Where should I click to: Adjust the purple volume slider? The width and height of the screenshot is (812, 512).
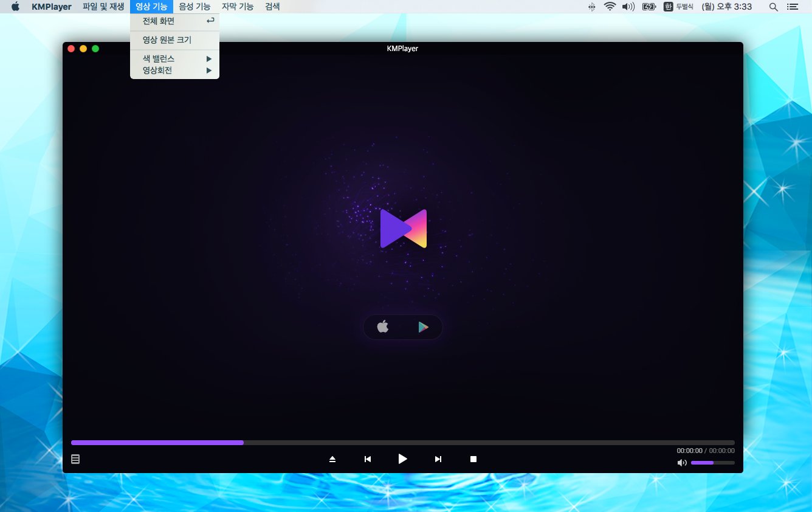(712, 463)
